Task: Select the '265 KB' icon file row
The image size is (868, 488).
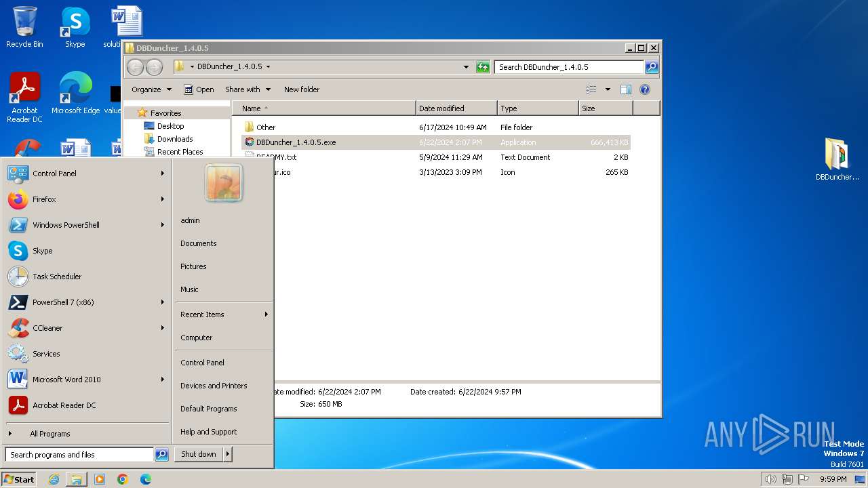Action: [436, 172]
